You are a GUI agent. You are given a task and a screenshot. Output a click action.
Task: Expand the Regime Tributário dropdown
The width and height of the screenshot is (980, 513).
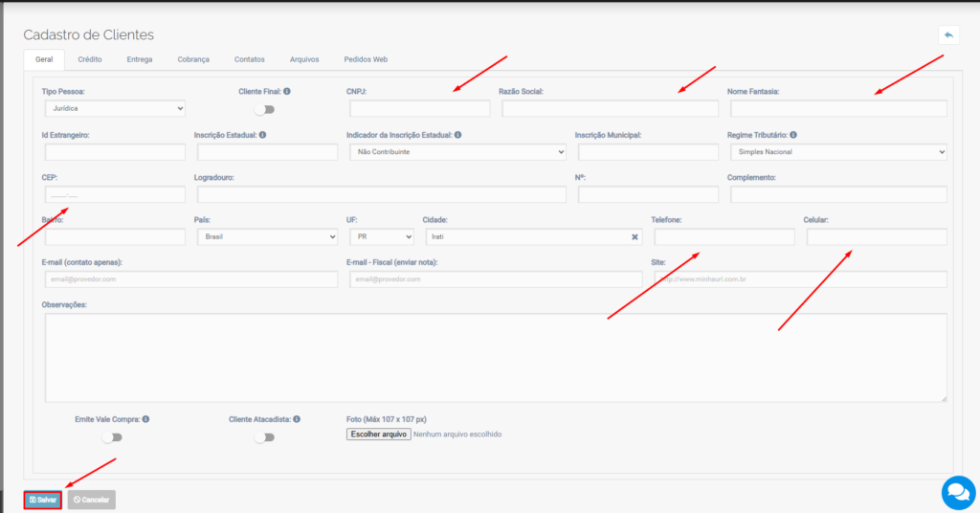[838, 152]
